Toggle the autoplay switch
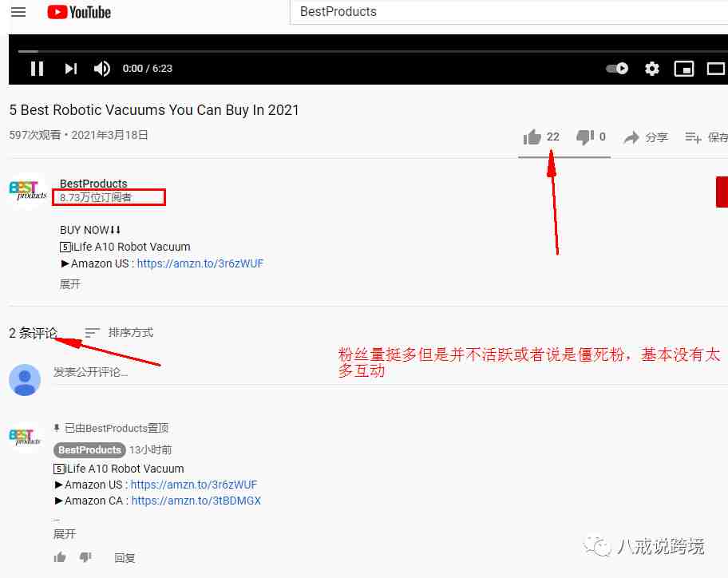This screenshot has width=728, height=578. pyautogui.click(x=617, y=69)
